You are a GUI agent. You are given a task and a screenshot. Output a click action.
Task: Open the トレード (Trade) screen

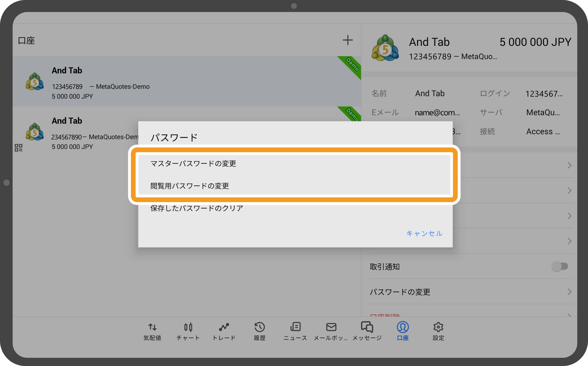(224, 331)
